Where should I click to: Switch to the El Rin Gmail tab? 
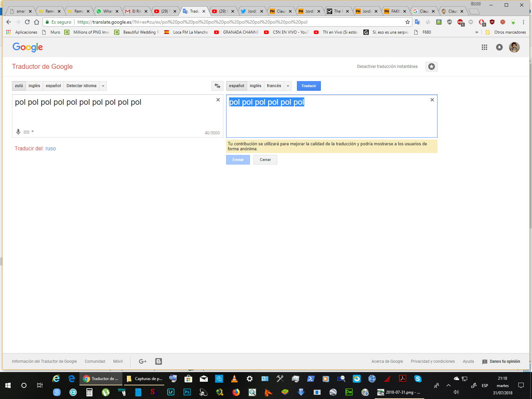(136, 11)
